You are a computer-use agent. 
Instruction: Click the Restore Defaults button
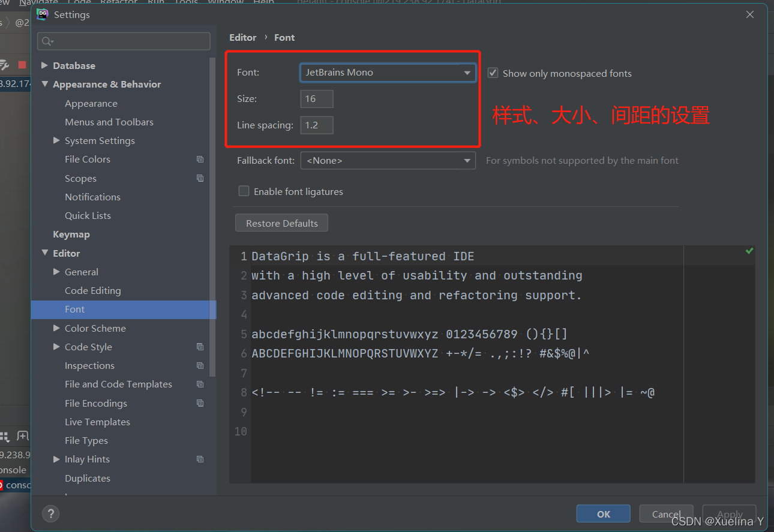click(x=281, y=223)
